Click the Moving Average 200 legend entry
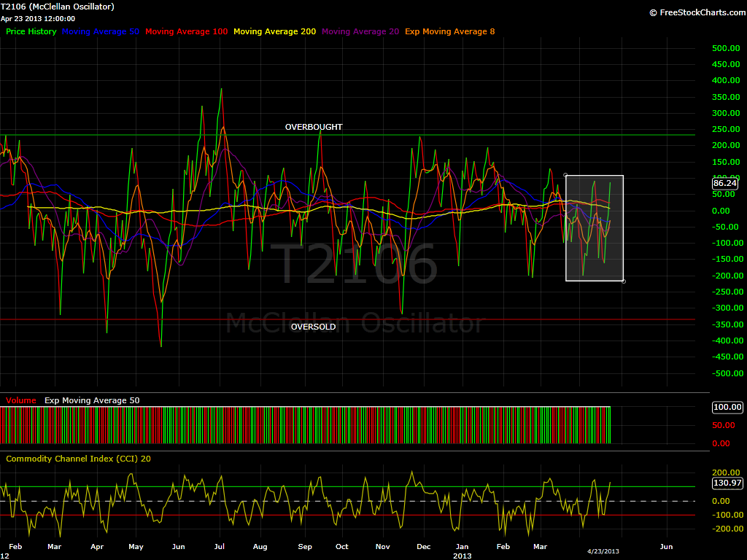The image size is (747, 560). tap(274, 32)
